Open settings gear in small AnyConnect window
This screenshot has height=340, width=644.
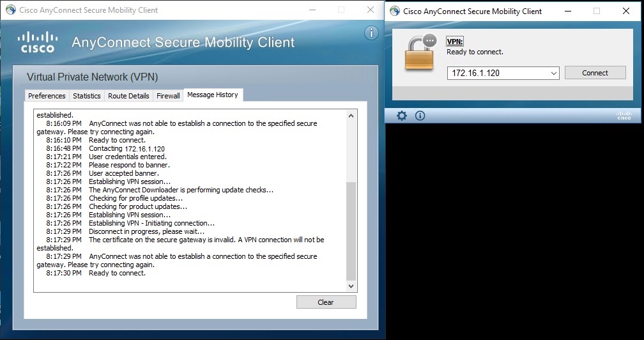tap(402, 116)
